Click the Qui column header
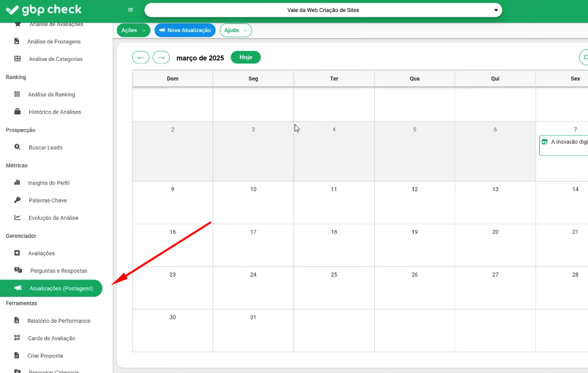Viewport: 588px width, 373px height. click(495, 78)
